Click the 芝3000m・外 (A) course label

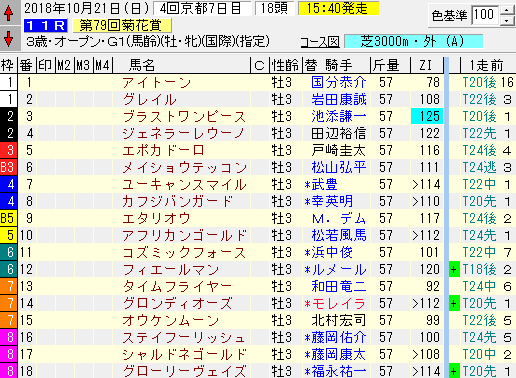coord(413,42)
